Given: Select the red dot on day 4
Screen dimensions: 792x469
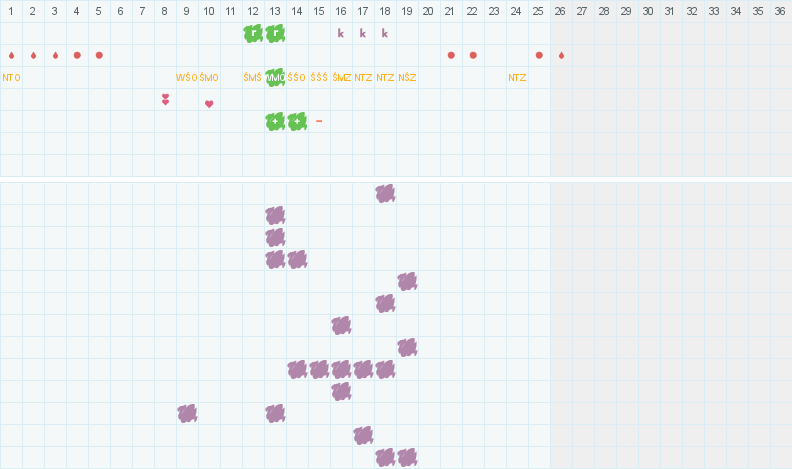Looking at the screenshot, I should point(77,55).
